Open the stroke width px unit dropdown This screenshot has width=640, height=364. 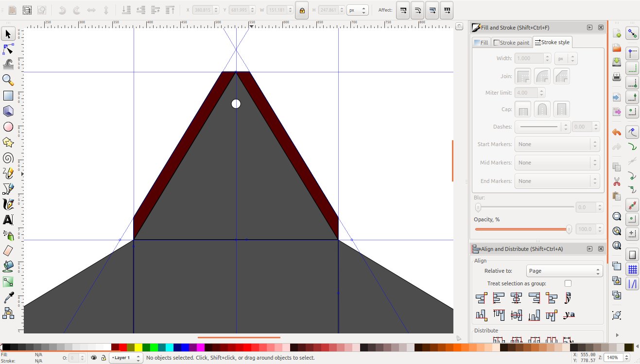pyautogui.click(x=566, y=58)
